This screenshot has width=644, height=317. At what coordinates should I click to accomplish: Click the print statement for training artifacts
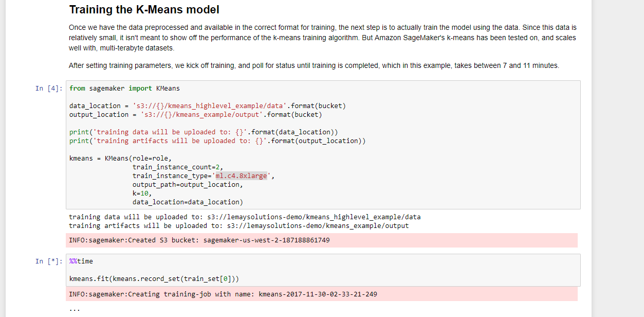coord(217,141)
